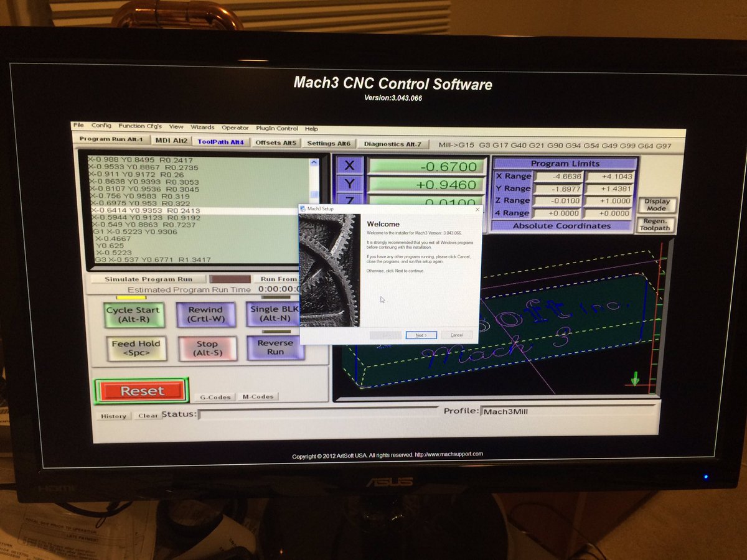747x560 pixels.
Task: Click the machsupport.com link in the footer
Action: point(449,454)
